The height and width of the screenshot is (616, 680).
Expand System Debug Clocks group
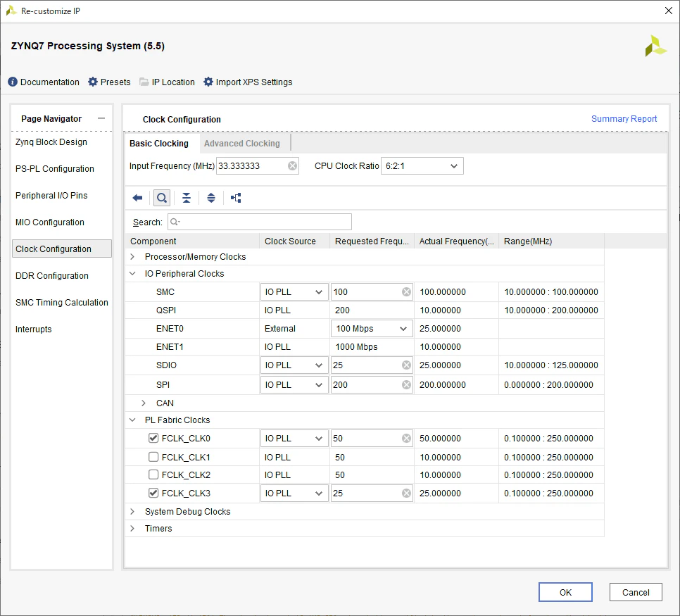click(133, 511)
